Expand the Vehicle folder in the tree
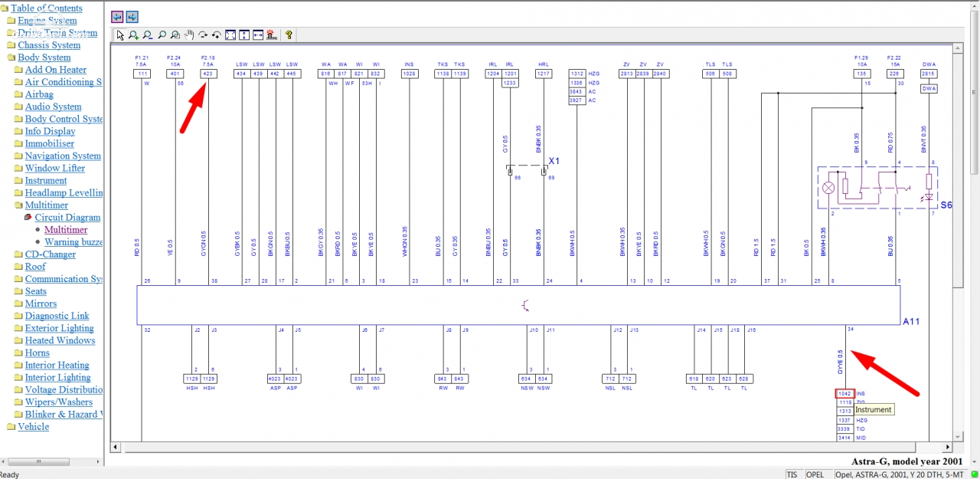This screenshot has height=479, width=980. pos(11,427)
